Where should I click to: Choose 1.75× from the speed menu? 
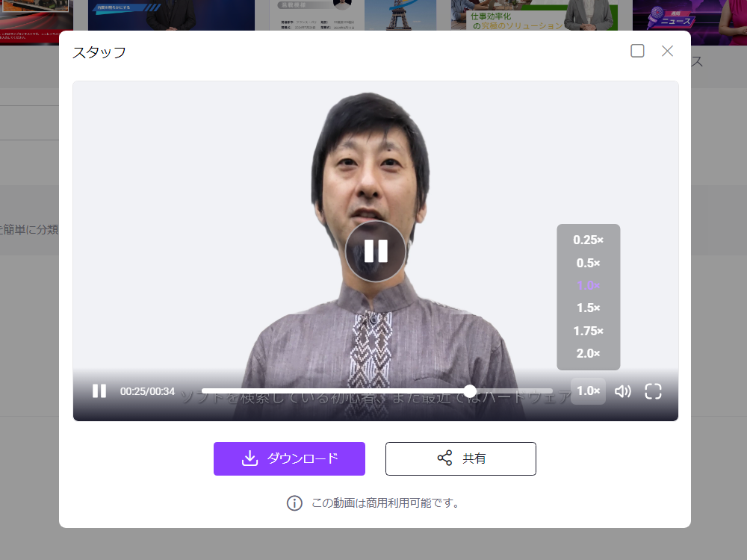click(588, 330)
